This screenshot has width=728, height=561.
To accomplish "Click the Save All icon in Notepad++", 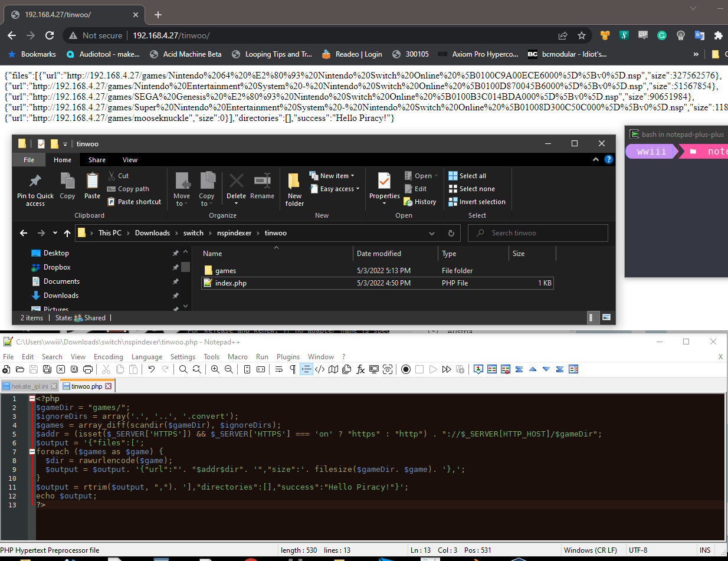I will tap(47, 369).
